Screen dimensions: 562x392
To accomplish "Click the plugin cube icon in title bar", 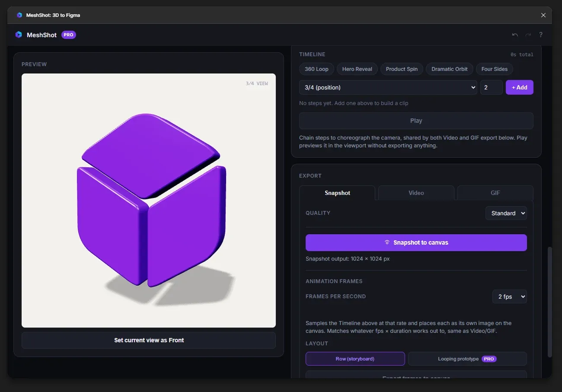I will click(19, 15).
